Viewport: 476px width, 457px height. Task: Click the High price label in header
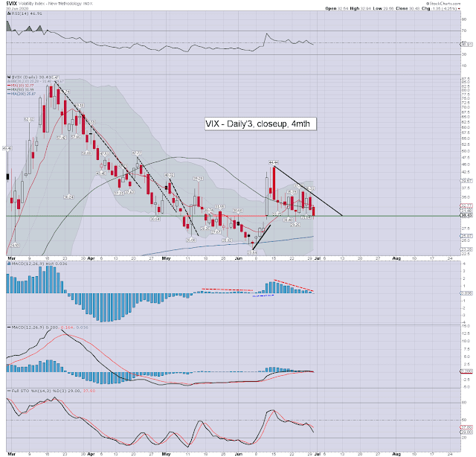[355, 8]
